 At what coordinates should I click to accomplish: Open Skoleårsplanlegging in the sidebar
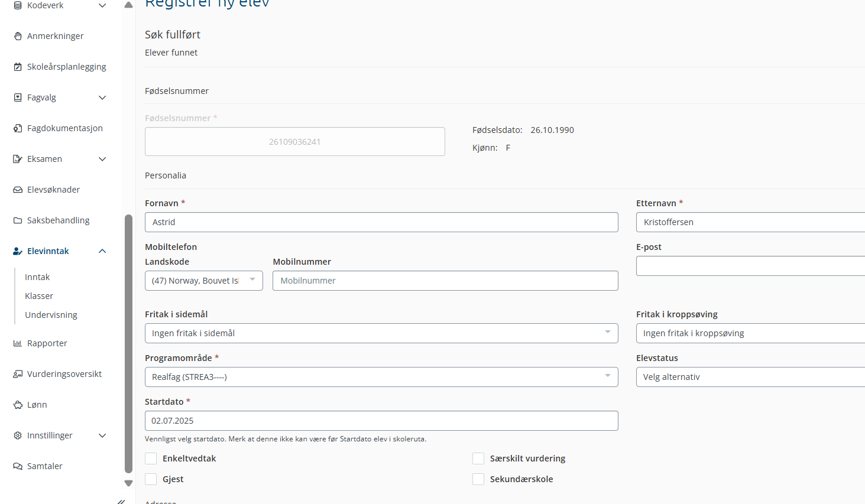click(x=66, y=67)
